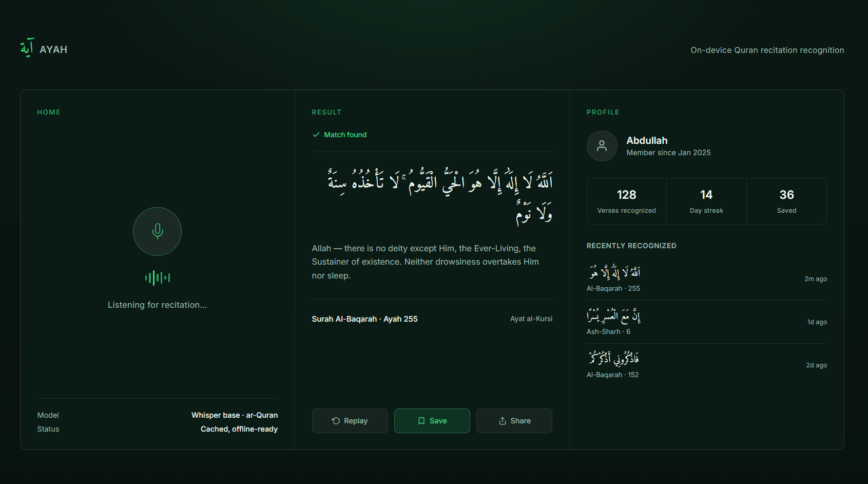Open recent Al-Baqarah · 255 entry

707,278
